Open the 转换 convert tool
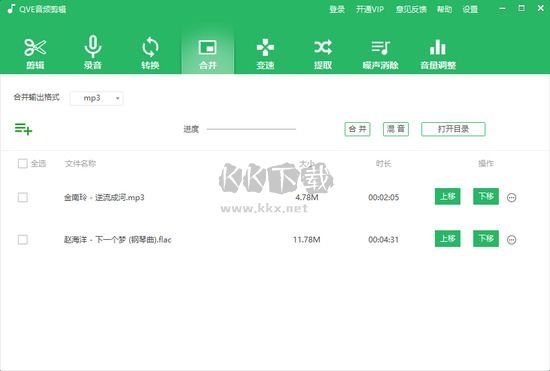The image size is (550, 371). tap(150, 54)
